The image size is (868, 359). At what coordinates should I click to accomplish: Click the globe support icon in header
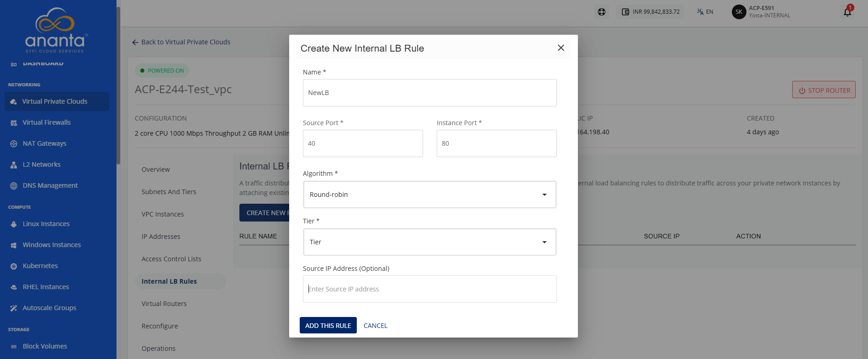pyautogui.click(x=602, y=12)
